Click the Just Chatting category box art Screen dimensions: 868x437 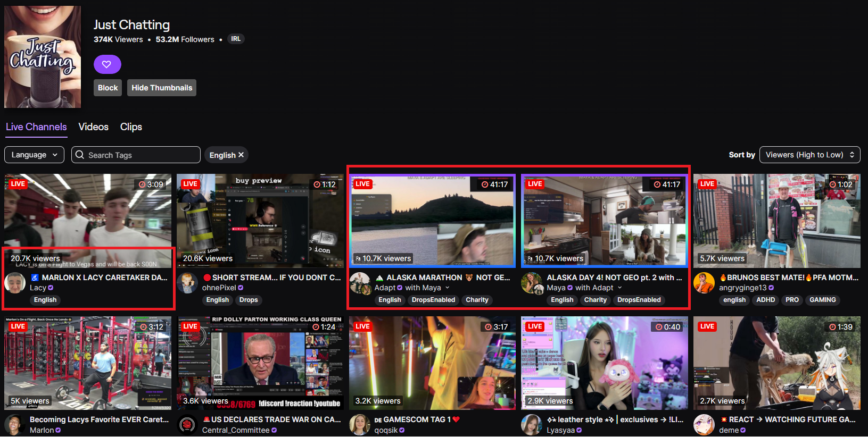[43, 57]
